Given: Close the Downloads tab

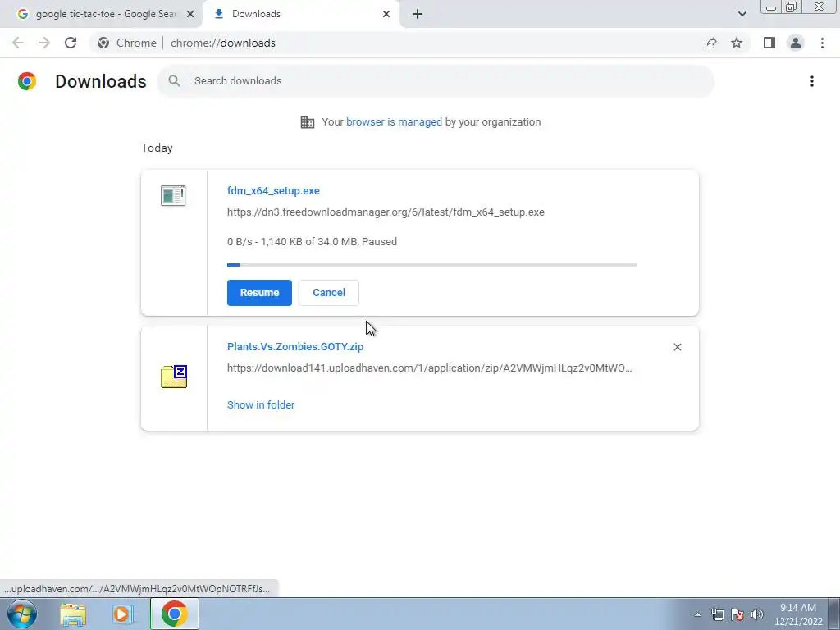Looking at the screenshot, I should pos(386,14).
